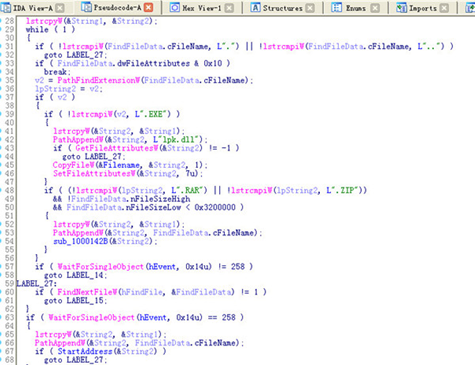Screen dimensions: 475x365
Task: Close the Imports tab
Action: pyautogui.click(x=444, y=8)
